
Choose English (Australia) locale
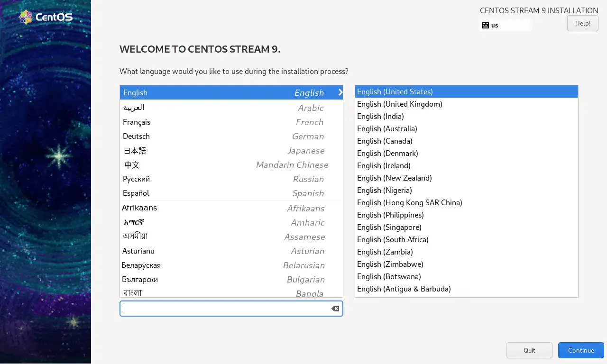point(467,128)
